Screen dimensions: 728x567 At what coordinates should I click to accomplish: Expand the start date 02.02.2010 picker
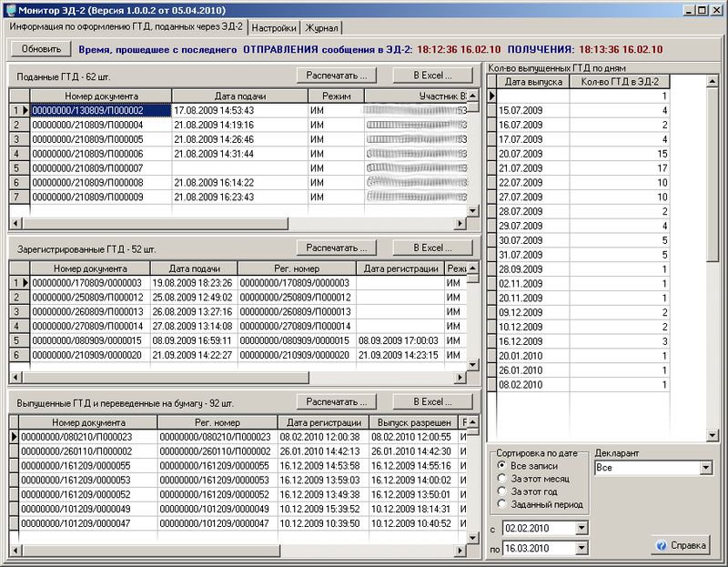(x=582, y=528)
